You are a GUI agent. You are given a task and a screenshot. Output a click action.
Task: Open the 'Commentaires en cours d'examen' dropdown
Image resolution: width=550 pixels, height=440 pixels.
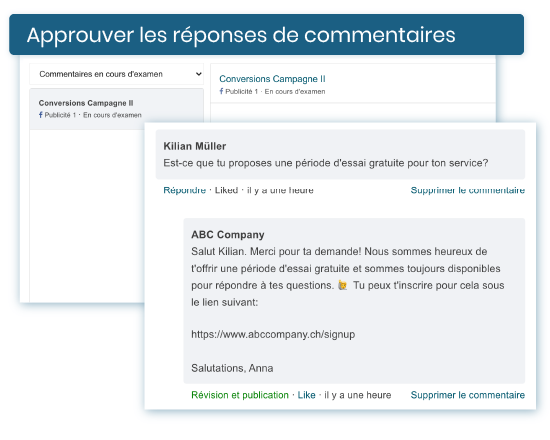pyautogui.click(x=116, y=74)
